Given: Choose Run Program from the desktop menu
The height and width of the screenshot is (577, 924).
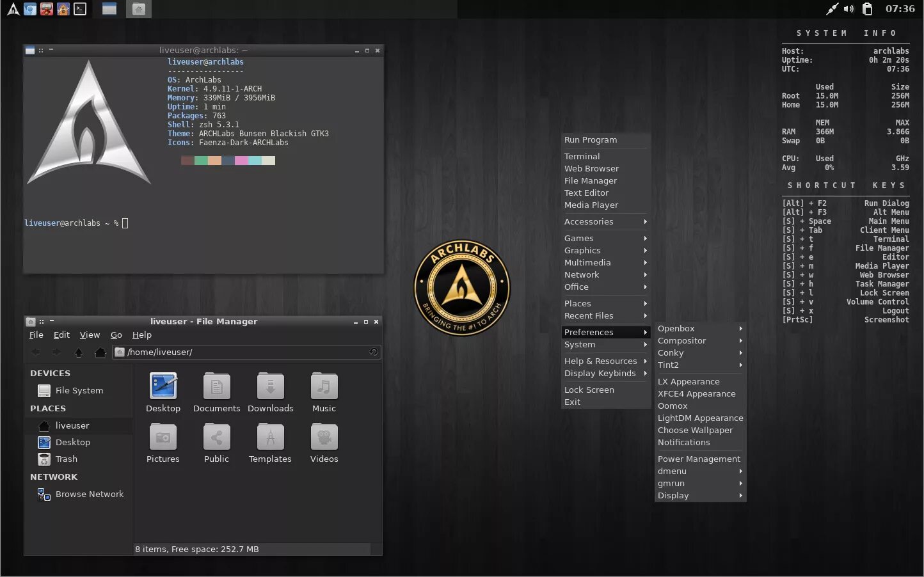Looking at the screenshot, I should (606, 139).
